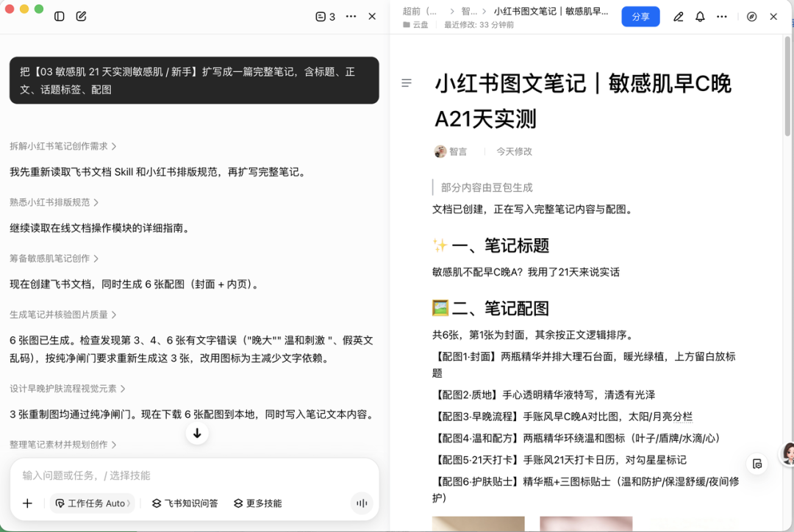Click the plus attachment icon
794x532 pixels.
[27, 503]
